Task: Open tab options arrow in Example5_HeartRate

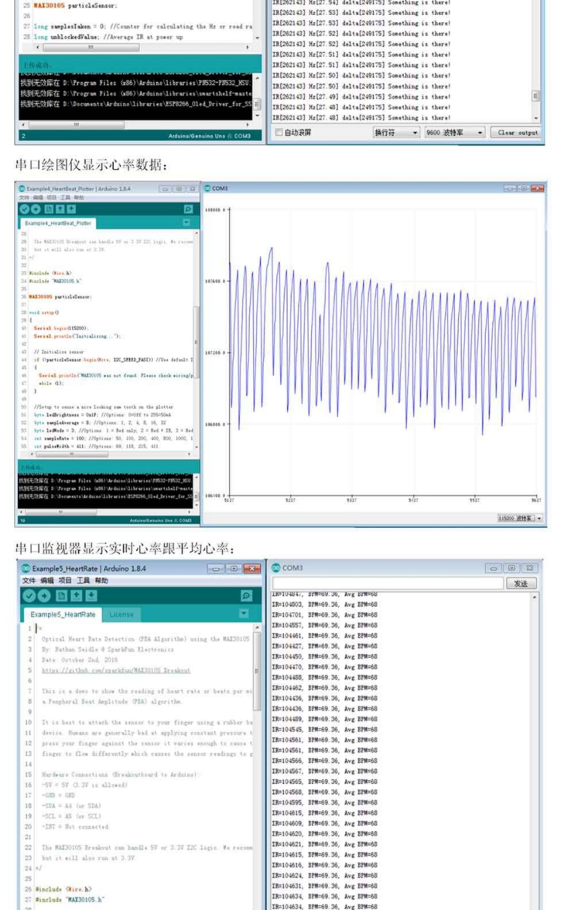Action: [x=244, y=613]
